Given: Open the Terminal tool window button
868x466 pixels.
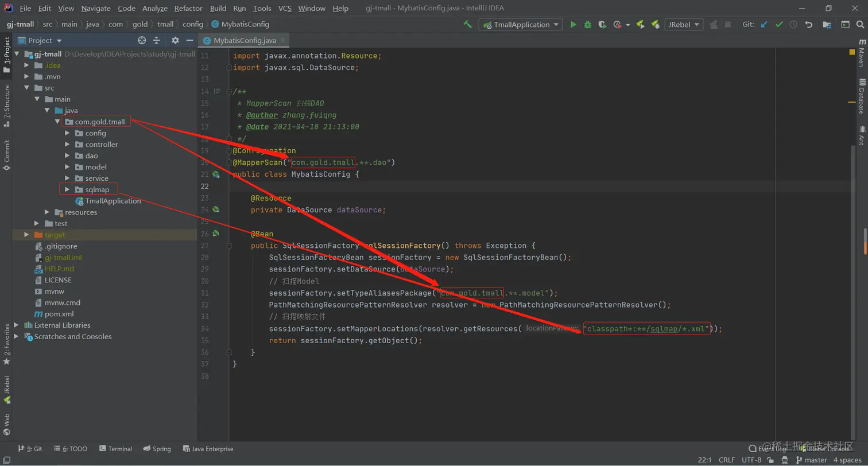Looking at the screenshot, I should (x=115, y=449).
